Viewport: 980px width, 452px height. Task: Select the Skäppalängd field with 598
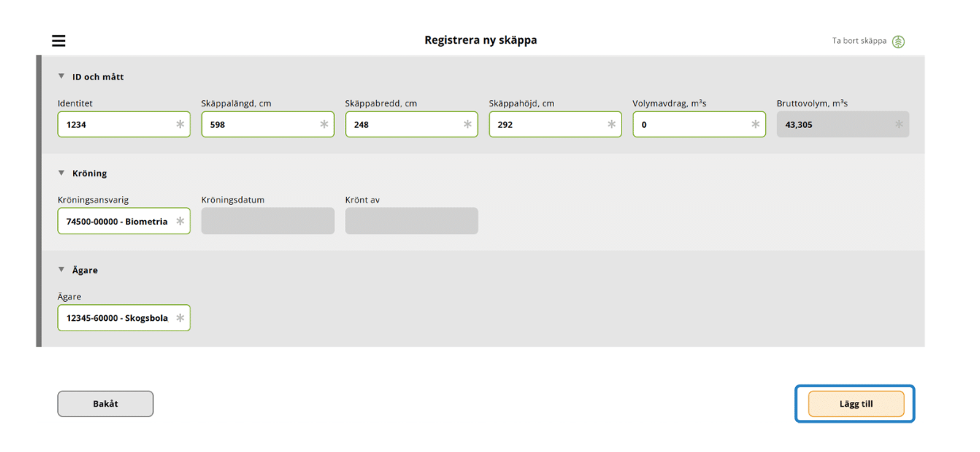pos(267,125)
